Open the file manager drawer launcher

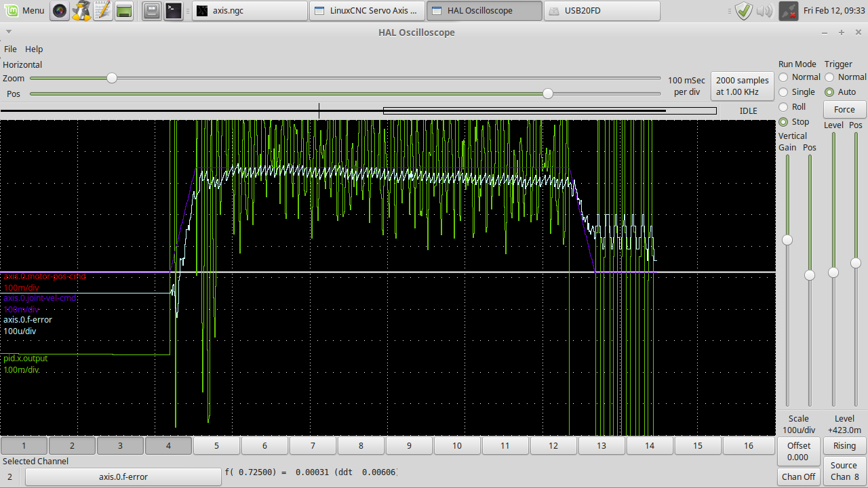pos(152,11)
